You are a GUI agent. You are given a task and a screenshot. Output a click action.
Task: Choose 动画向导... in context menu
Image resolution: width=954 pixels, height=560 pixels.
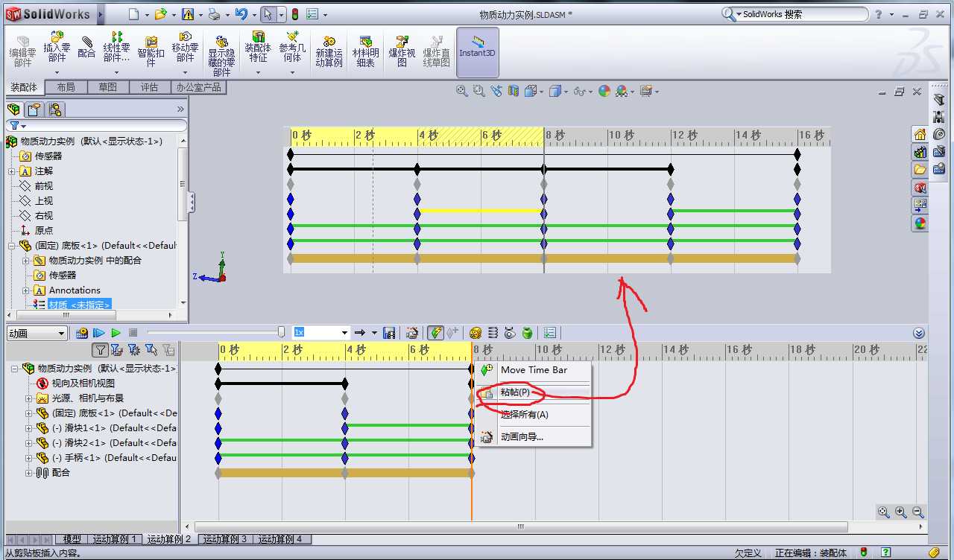click(534, 437)
